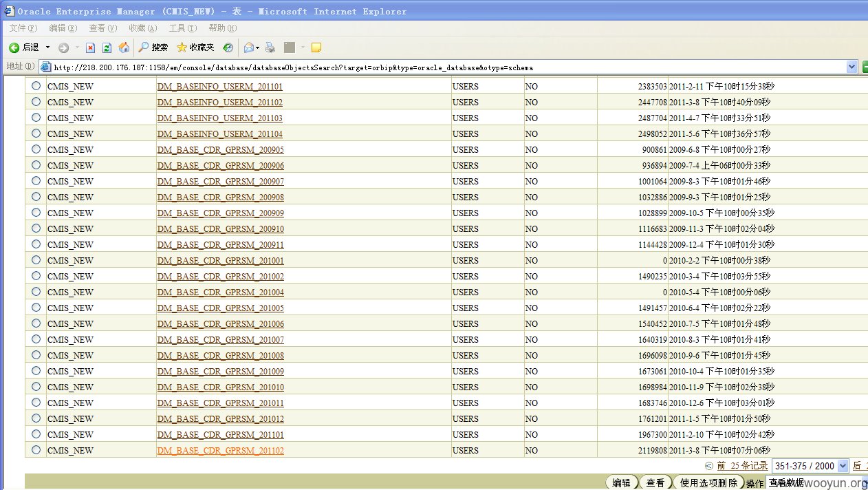Choose the DM_BASE_CDR_GPRSM_200905 row radio
Viewport: 868px width, 490px height.
click(36, 149)
